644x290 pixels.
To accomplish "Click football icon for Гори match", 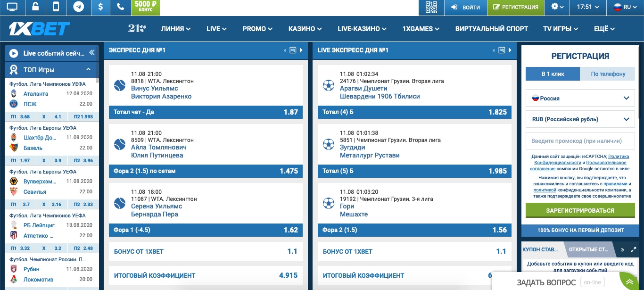I will [x=329, y=203].
